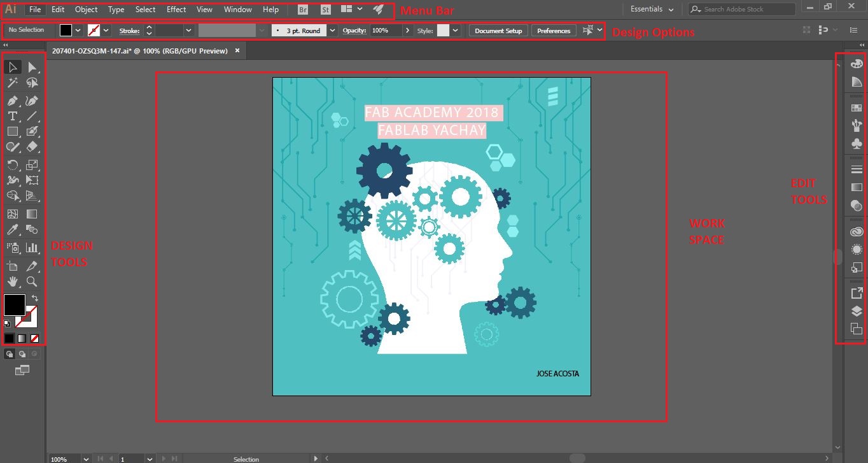The width and height of the screenshot is (868, 463).
Task: Close the 207401-OZSQ3M-147.ai document tab
Action: pos(237,51)
